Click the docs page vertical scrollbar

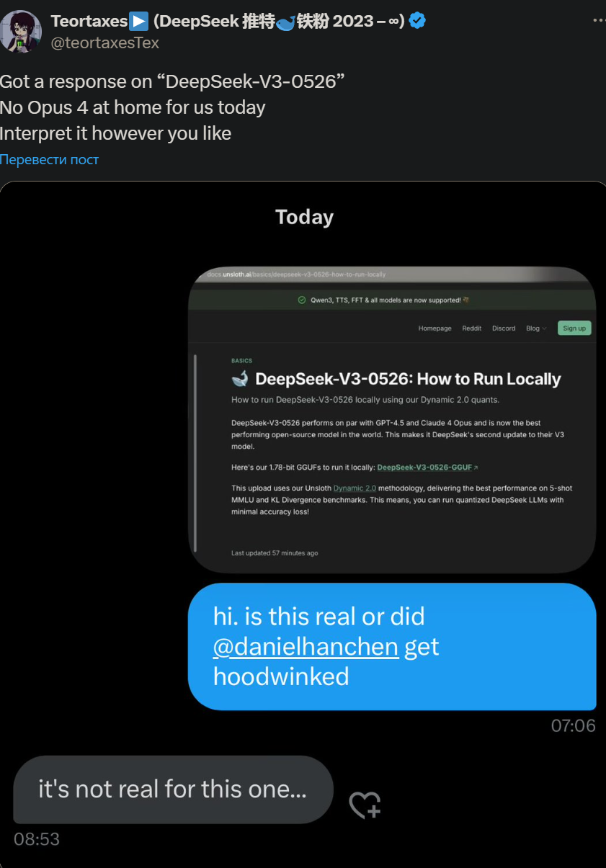pyautogui.click(x=195, y=452)
